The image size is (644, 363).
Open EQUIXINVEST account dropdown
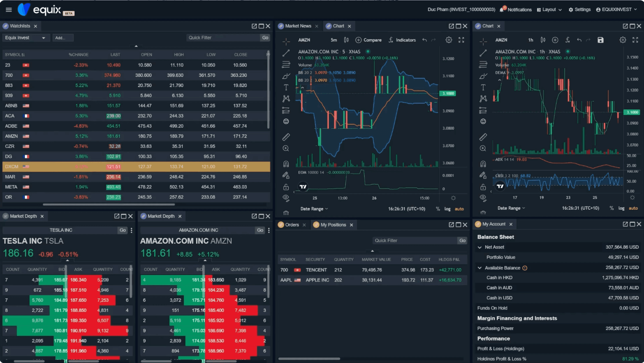pos(617,10)
